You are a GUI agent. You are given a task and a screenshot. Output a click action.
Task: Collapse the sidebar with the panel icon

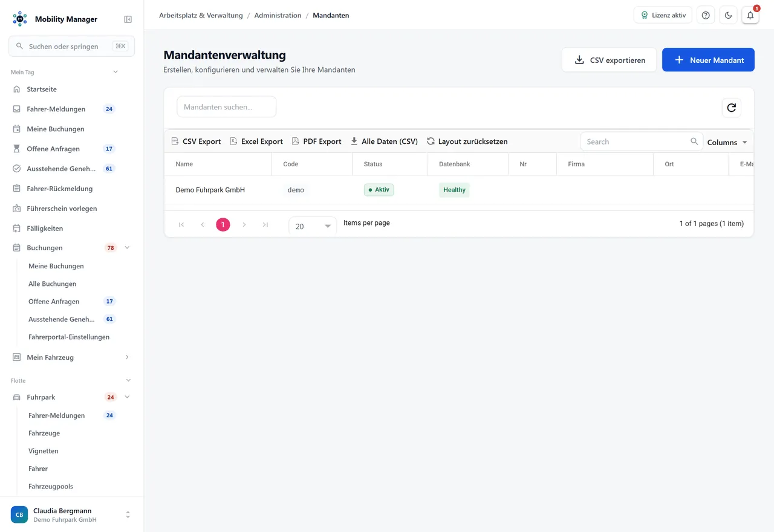point(128,19)
